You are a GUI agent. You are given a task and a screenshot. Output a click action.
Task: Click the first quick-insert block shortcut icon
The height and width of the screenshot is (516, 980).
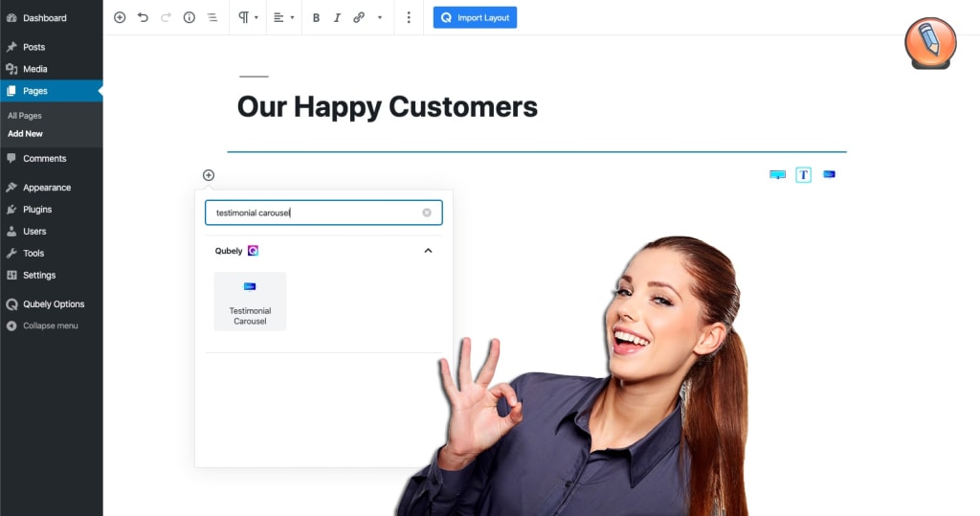click(x=777, y=174)
